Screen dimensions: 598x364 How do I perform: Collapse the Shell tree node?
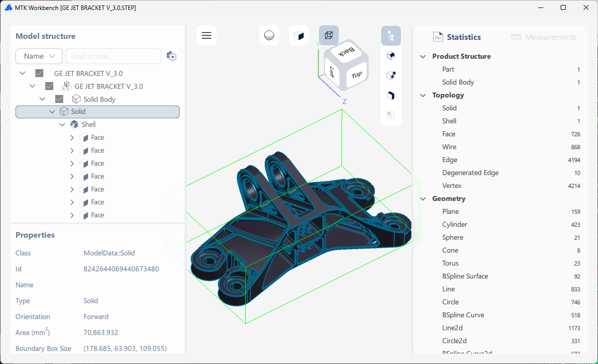point(62,124)
